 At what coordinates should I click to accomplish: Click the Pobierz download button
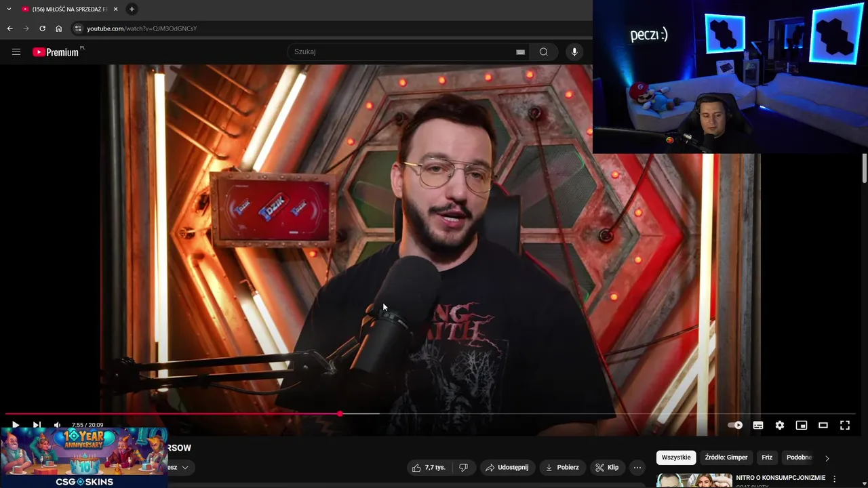click(x=562, y=467)
